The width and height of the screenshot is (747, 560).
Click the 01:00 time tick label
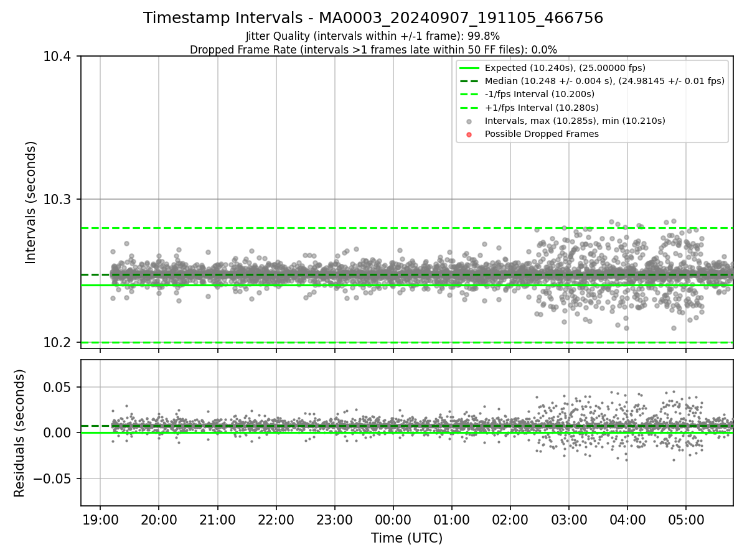tap(451, 520)
